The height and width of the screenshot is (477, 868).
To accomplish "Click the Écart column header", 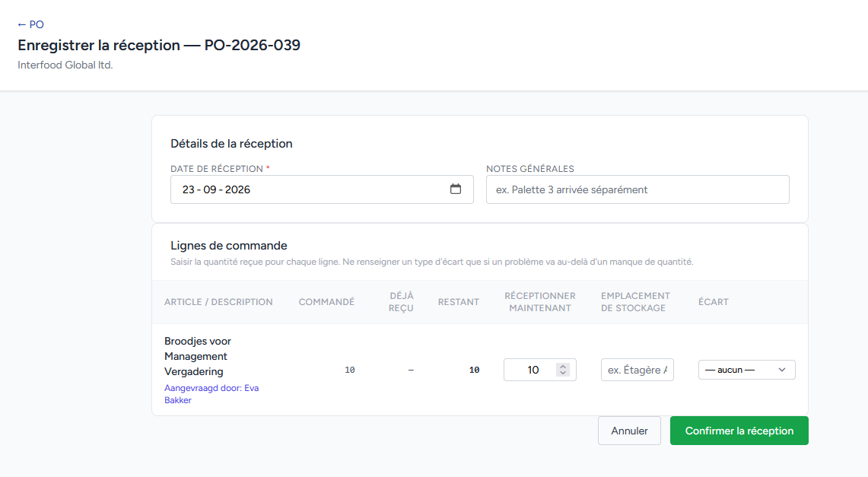I will click(x=713, y=302).
